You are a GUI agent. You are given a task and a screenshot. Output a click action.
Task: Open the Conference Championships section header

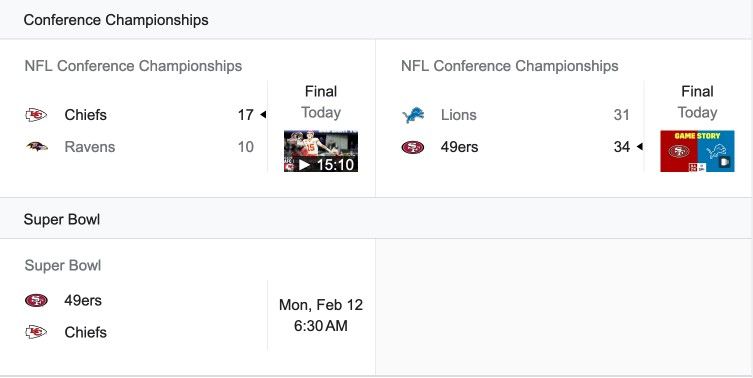coord(116,20)
